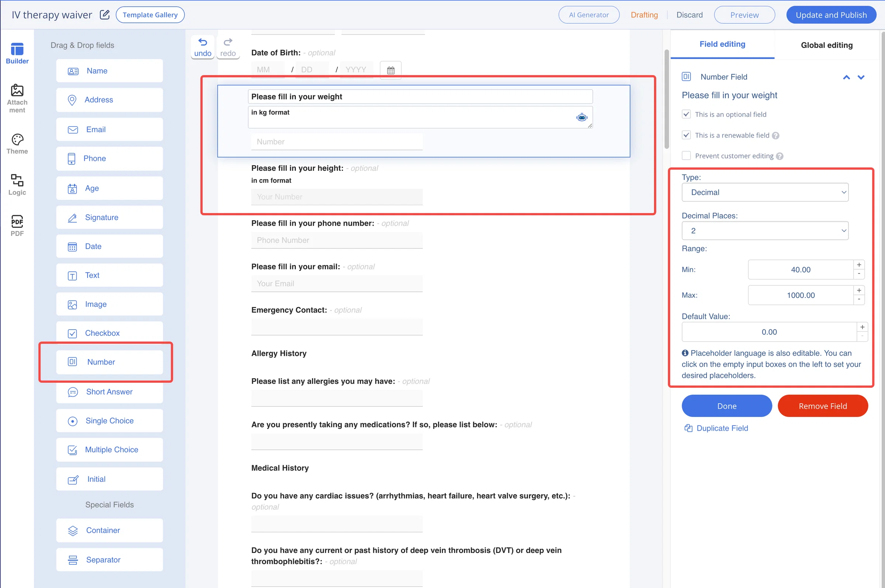885x588 pixels.
Task: Add a Container special field
Action: 110,530
